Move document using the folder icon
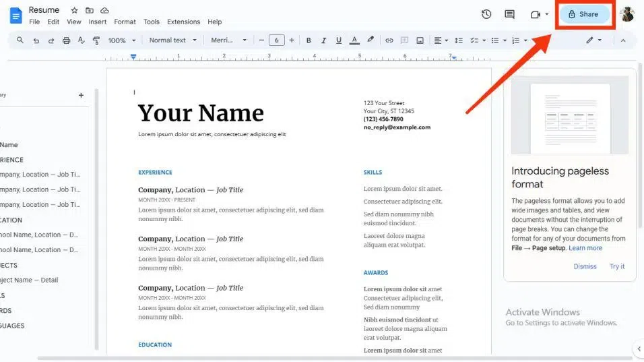644x362 pixels. tap(89, 10)
